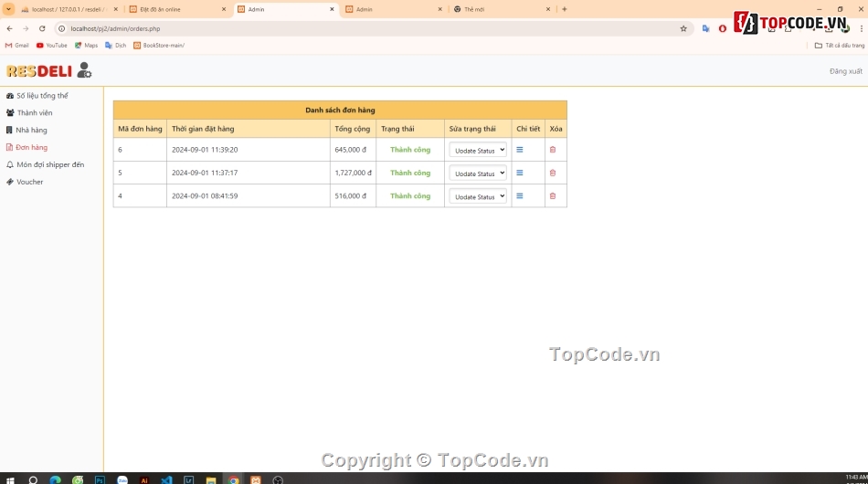Screen dimensions: 868x484
Task: Open Update Status dropdown for order 6
Action: (478, 150)
